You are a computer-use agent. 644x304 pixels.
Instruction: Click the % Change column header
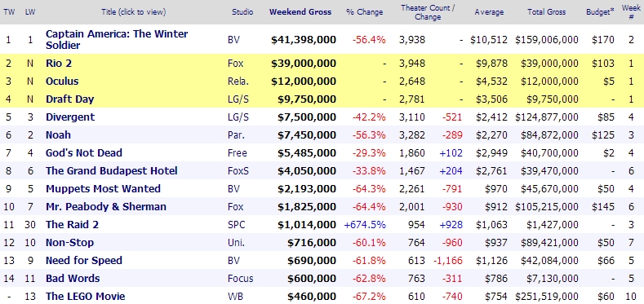click(x=364, y=12)
